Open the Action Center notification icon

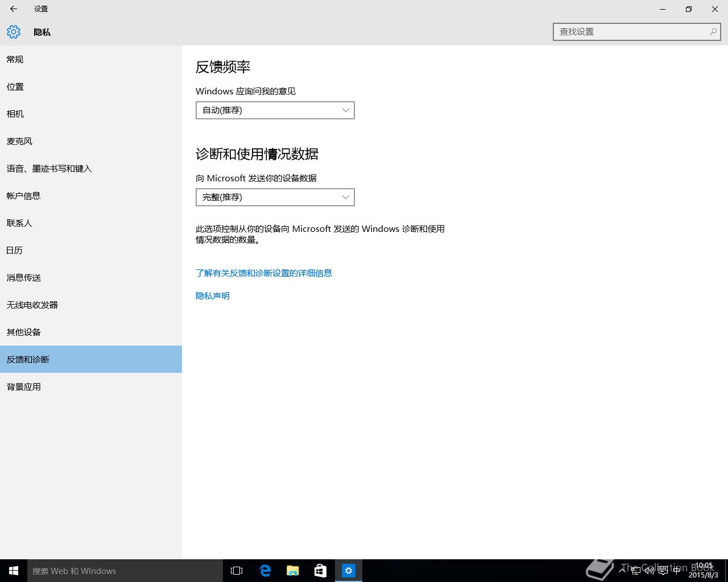pyautogui.click(x=663, y=571)
